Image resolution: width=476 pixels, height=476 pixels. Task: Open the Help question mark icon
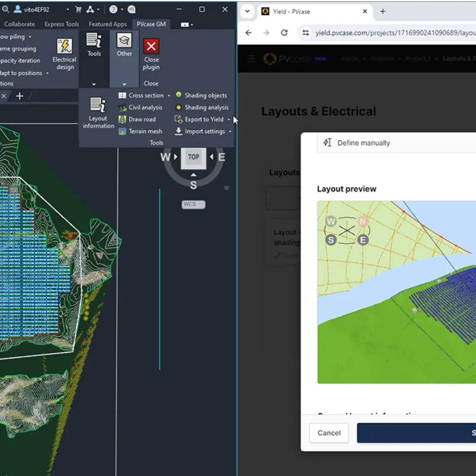[x=113, y=10]
